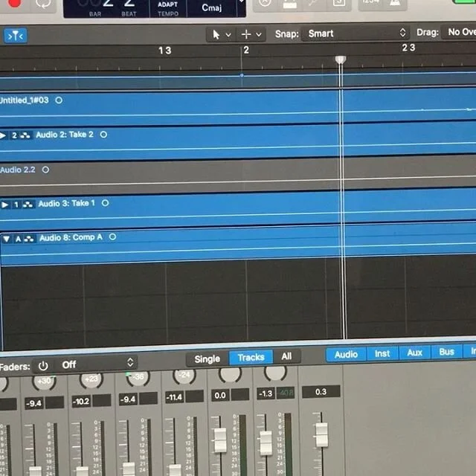Click the red Record button

point(14,2)
